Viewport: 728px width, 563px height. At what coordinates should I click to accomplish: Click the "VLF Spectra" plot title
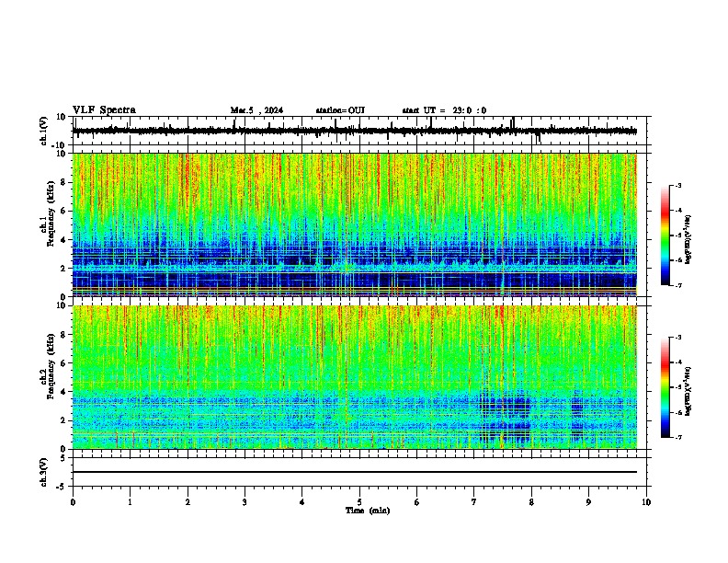[x=104, y=110]
